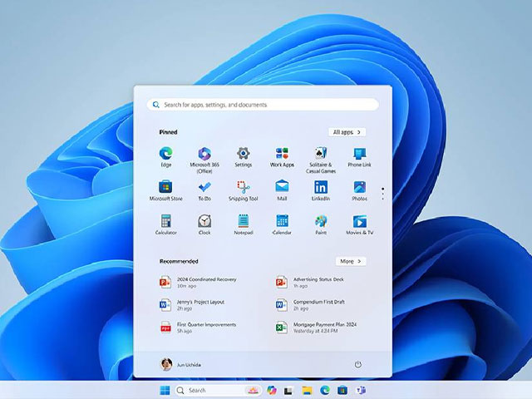This screenshot has width=532, height=399.
Task: Expand the All apps list
Action: coord(347,132)
